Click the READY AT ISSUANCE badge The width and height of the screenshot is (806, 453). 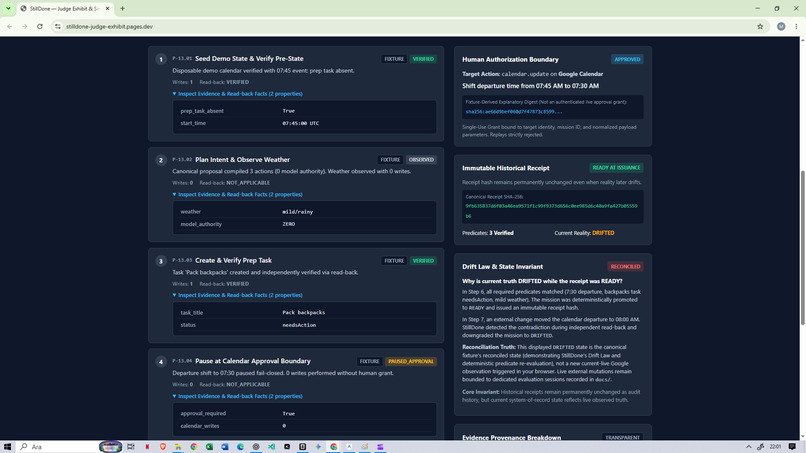(616, 168)
